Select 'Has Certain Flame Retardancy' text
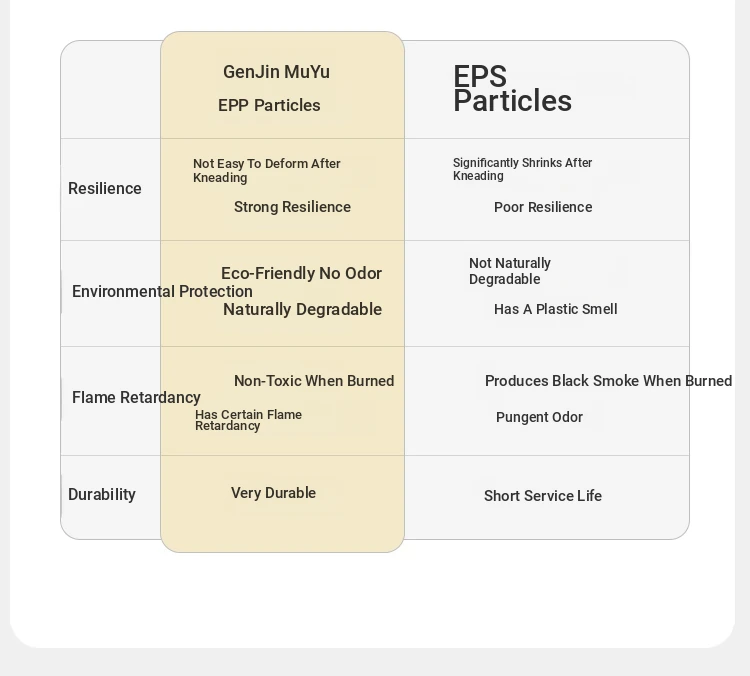750x676 pixels. 248,420
